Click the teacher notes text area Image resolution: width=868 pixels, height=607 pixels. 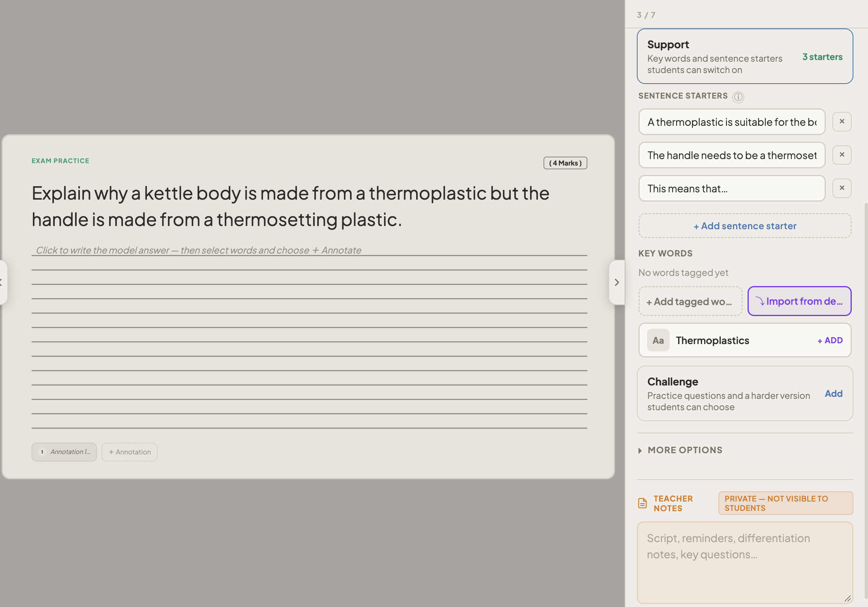pos(745,563)
